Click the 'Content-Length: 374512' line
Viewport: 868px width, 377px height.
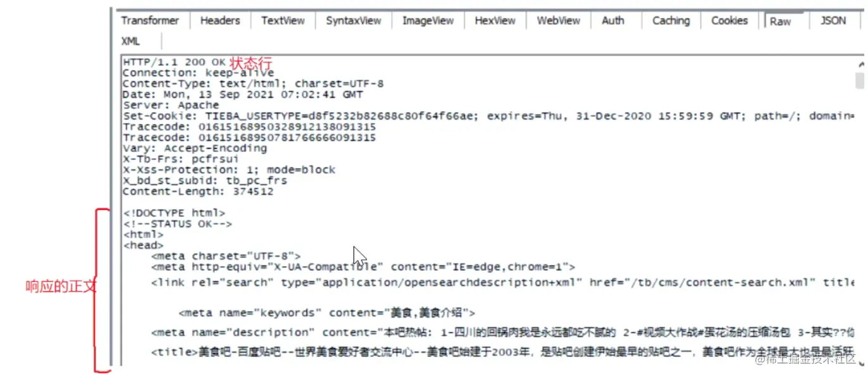coord(198,191)
